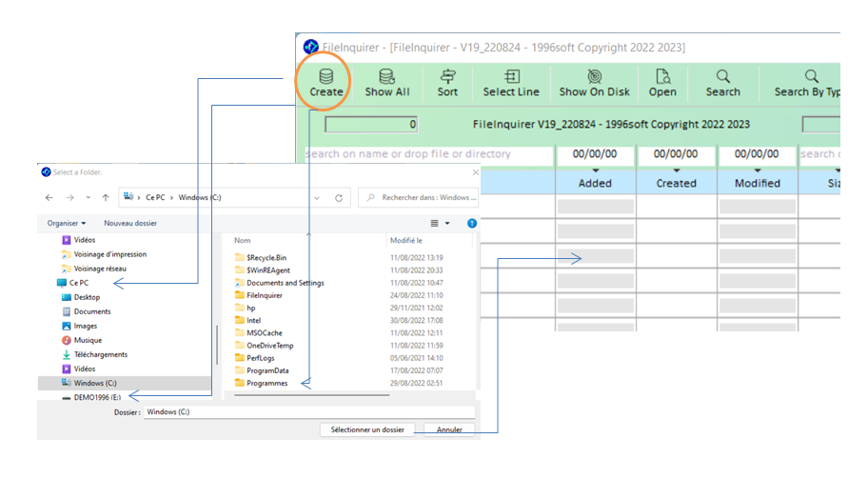868x479 pixels.
Task: Click the horizontal scrollbar of file list
Action: [311, 395]
